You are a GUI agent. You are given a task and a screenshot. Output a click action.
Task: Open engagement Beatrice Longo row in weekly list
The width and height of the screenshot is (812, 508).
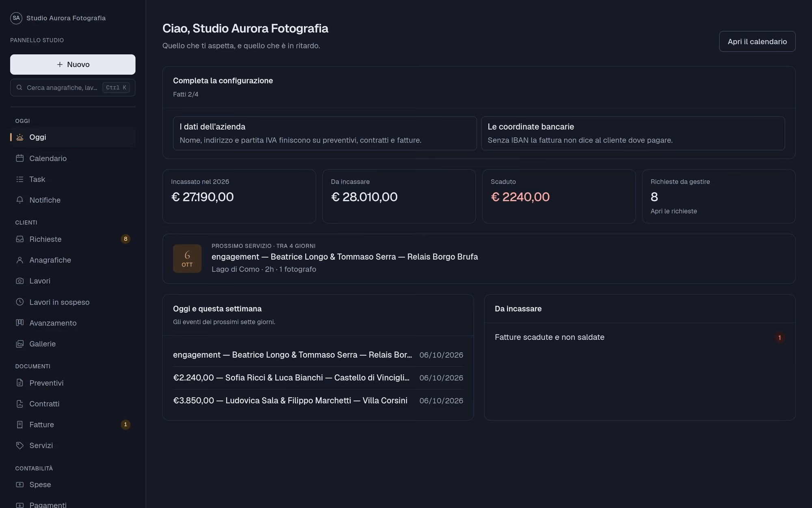click(318, 355)
